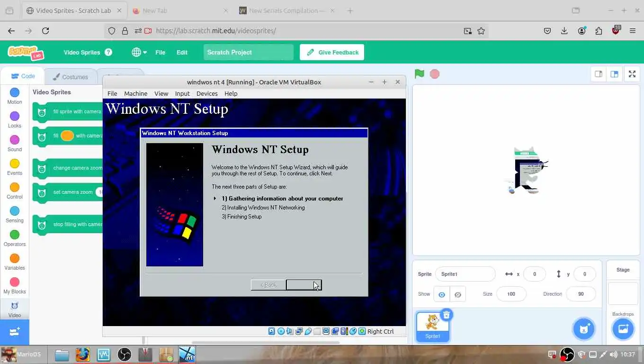
Task: Select the Sound block category
Action: pos(15,143)
